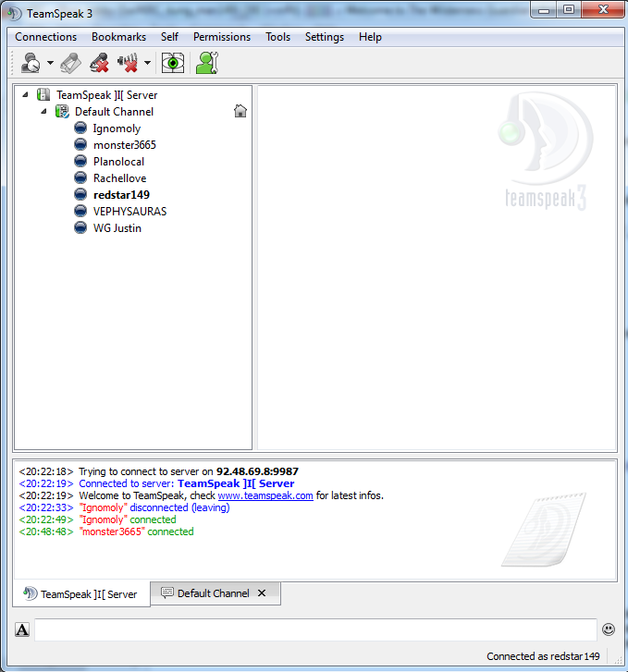Screen dimensions: 628x672
Task: Maximize the TeamSpeak 3 window
Action: [x=569, y=10]
